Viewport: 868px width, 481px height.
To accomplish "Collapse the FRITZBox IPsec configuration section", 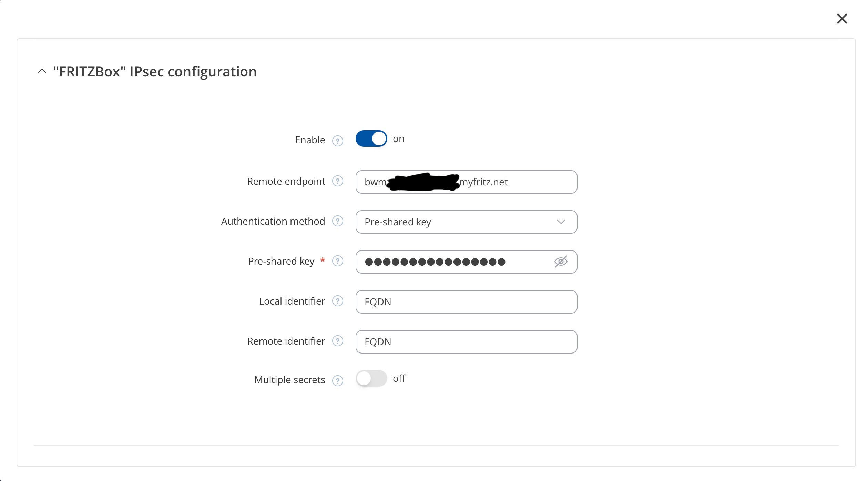I will click(42, 71).
